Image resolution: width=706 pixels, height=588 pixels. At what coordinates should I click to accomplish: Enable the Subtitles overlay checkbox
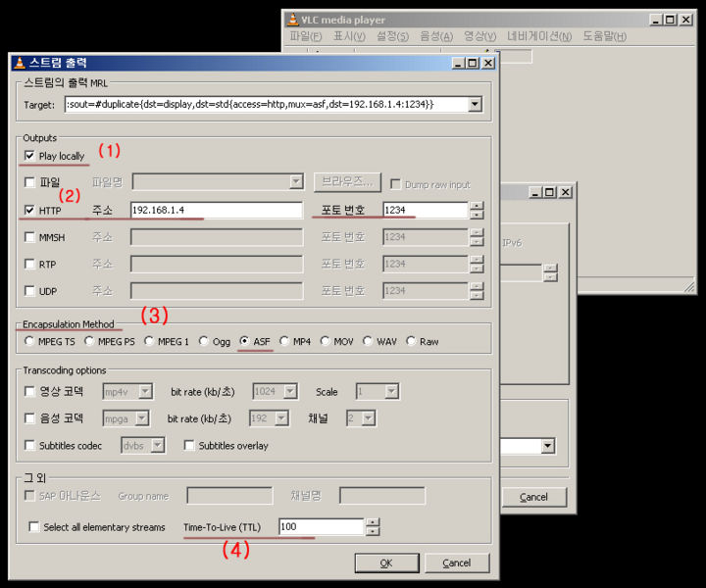point(189,445)
